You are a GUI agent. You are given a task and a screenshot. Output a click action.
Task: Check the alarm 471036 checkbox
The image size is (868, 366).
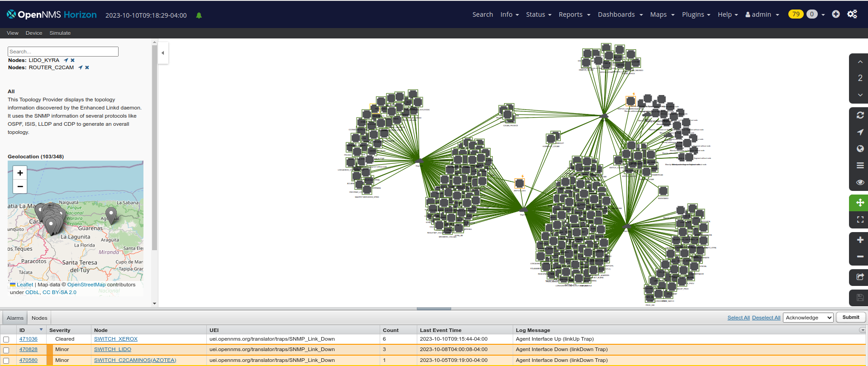click(6, 339)
